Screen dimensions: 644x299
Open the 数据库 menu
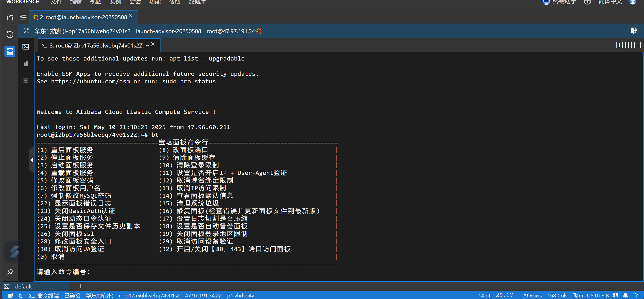pos(197,2)
